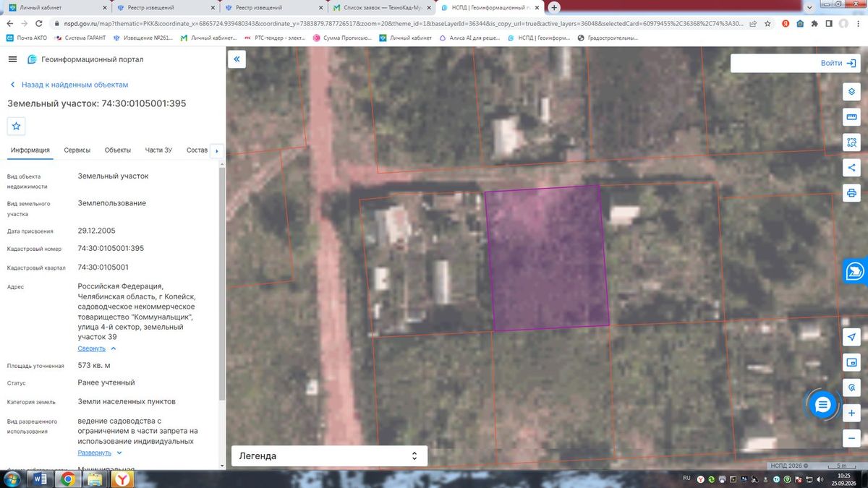868x488 pixels.
Task: Open the Объекты tab
Action: click(x=118, y=150)
